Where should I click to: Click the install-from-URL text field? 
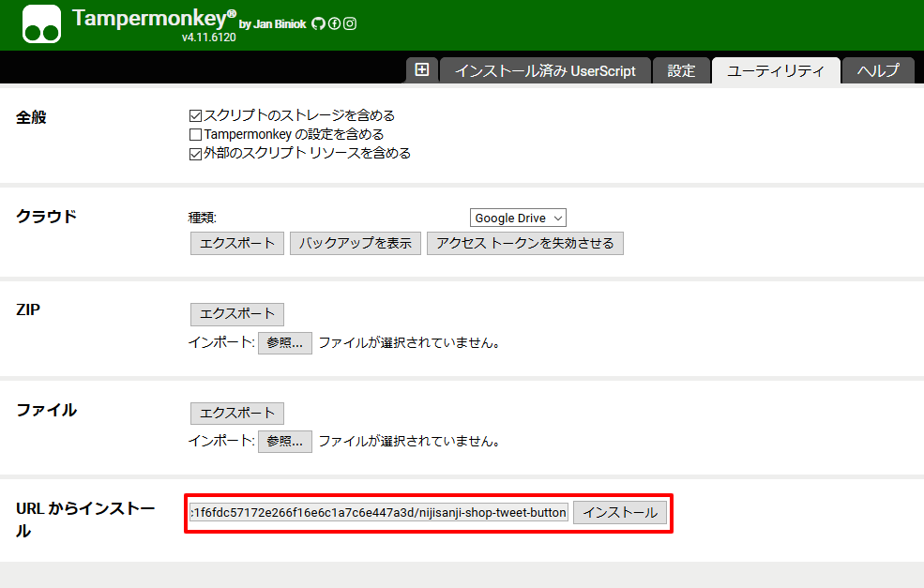pyautogui.click(x=379, y=513)
